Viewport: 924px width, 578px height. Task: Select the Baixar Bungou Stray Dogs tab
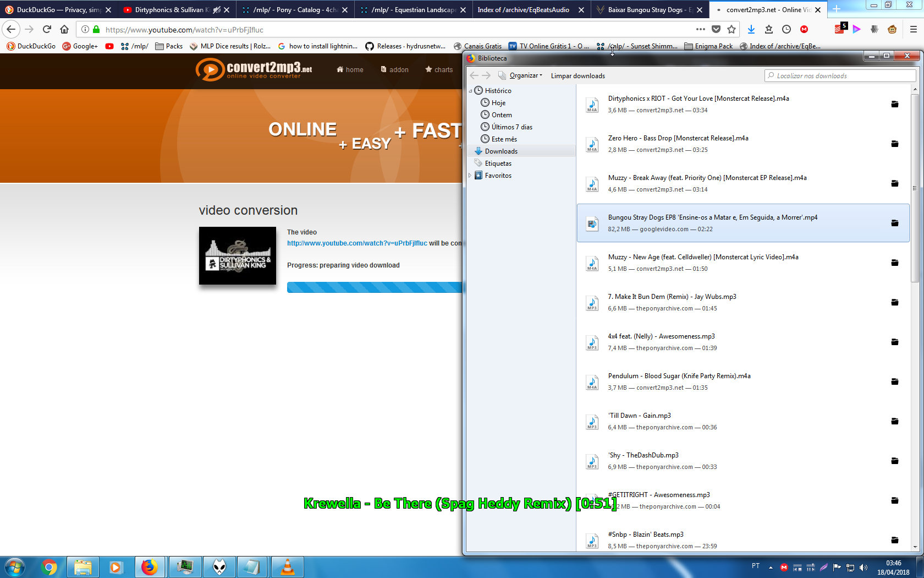[x=646, y=10]
